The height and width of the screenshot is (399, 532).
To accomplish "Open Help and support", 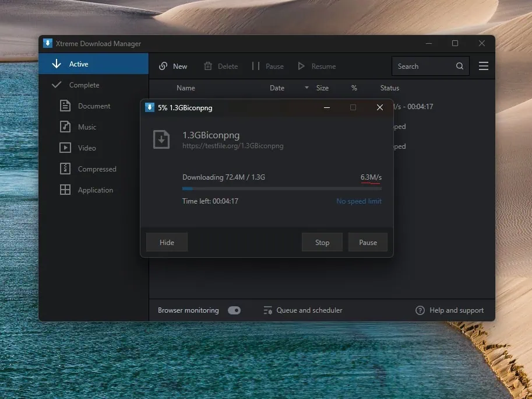I will point(450,310).
